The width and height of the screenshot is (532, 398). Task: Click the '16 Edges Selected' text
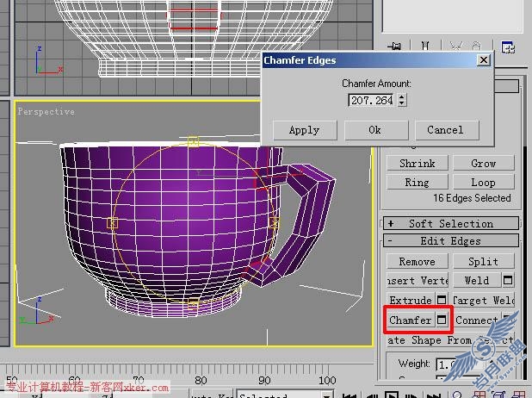[472, 198]
